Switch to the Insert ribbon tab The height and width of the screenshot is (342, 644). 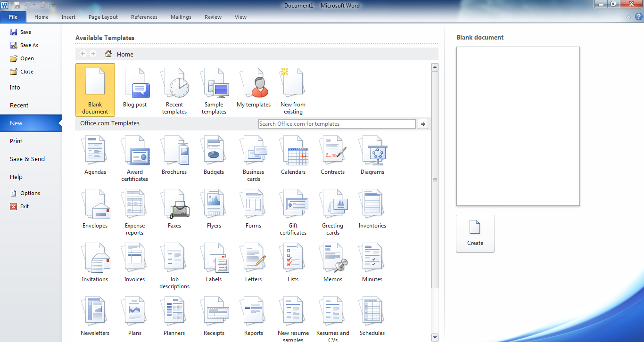[x=68, y=17]
